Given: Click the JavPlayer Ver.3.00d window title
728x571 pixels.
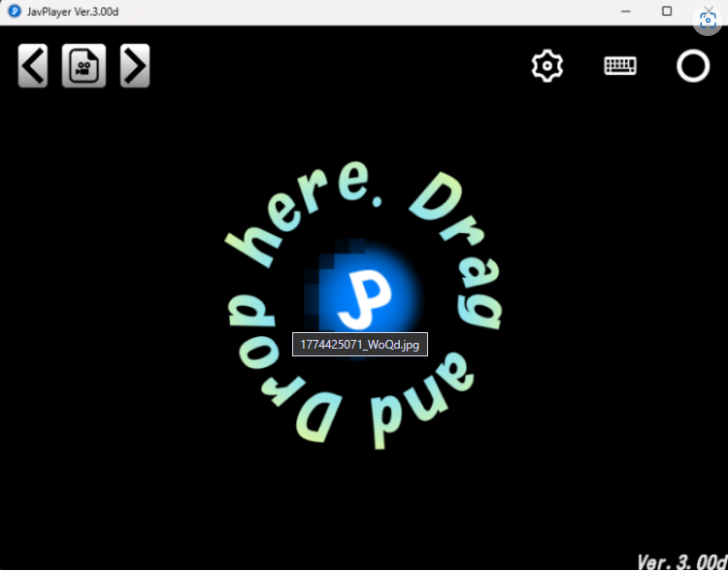Looking at the screenshot, I should (x=69, y=12).
